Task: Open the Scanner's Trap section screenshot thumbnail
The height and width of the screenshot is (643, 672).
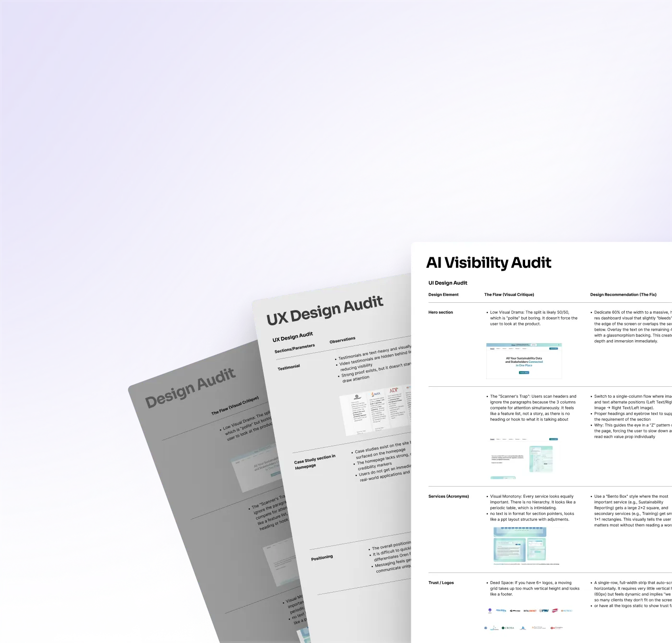Action: 524,458
